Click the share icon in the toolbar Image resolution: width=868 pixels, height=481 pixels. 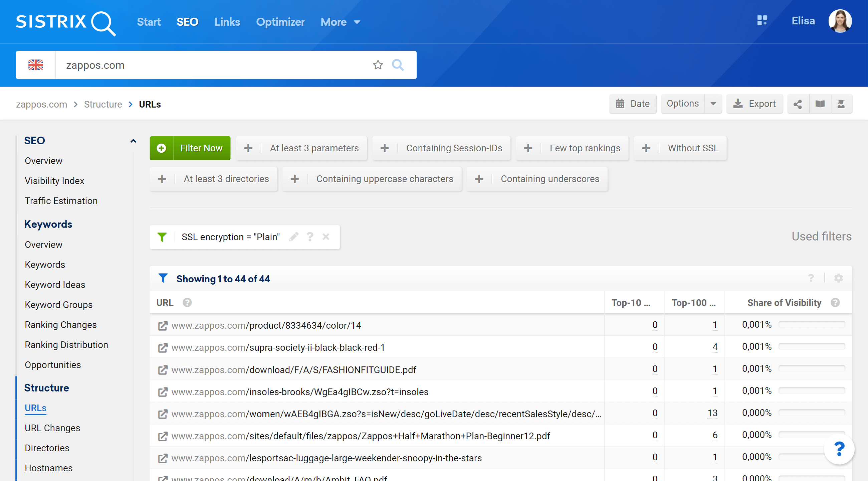click(798, 104)
